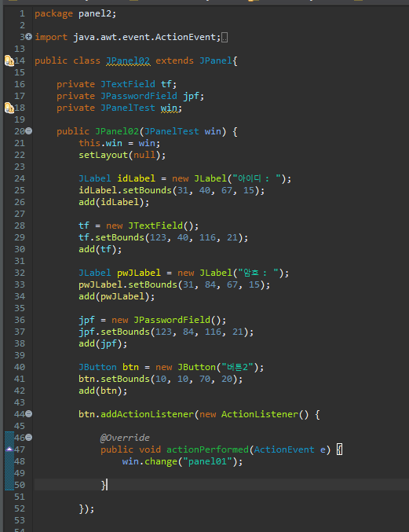Click 'new JPasswordField()' on line 36
This screenshot has width=409, height=532.
166,320
